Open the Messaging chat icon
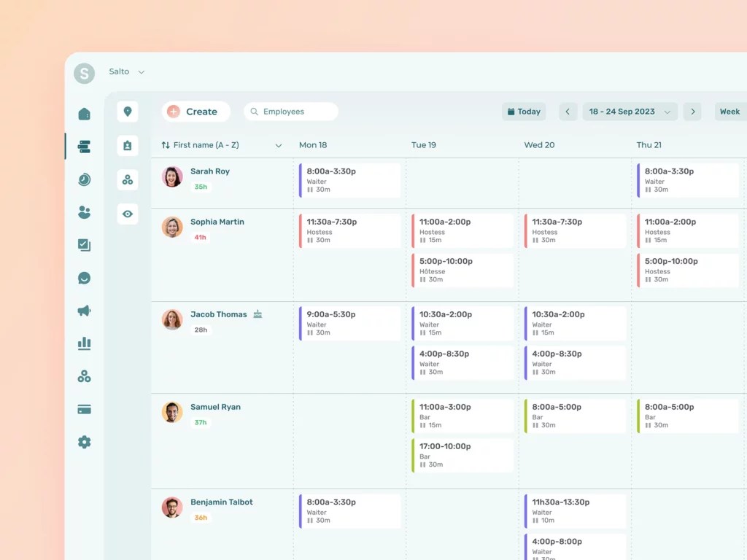 tap(84, 278)
